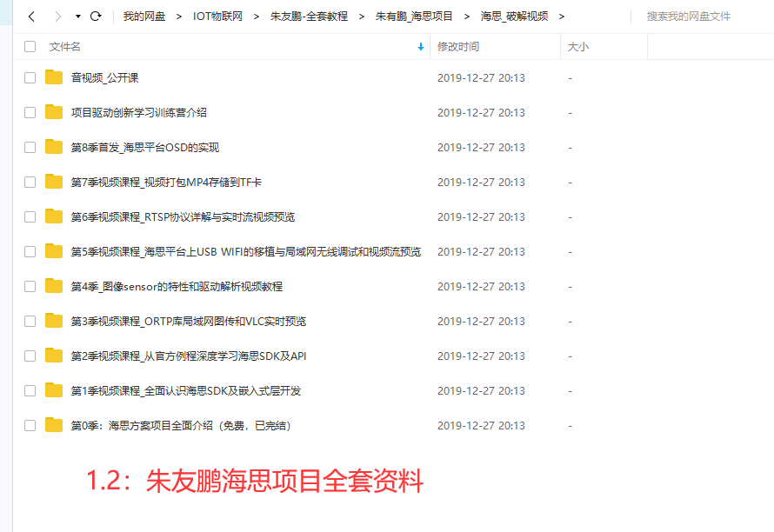Check the box for 项目驱动创新学习训练营介绍

click(29, 112)
